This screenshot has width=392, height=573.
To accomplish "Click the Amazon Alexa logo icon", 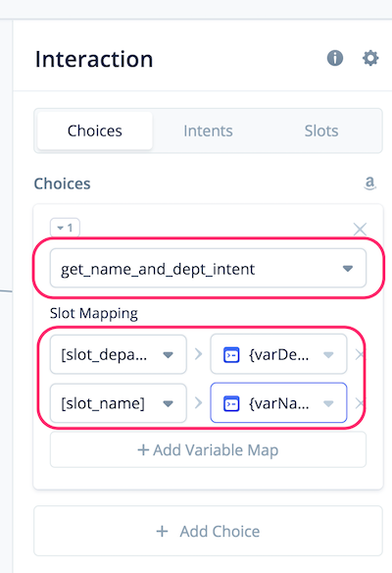I will pos(369,183).
